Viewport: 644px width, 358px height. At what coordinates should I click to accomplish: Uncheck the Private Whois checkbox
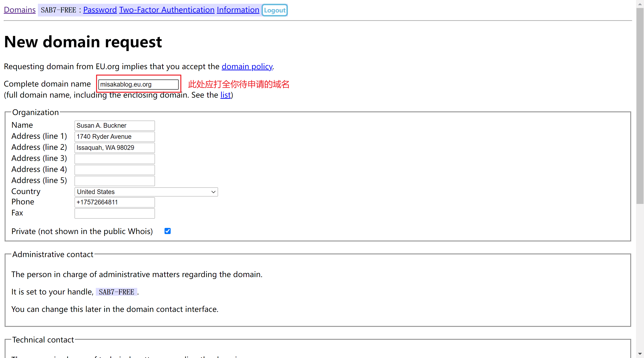(168, 231)
